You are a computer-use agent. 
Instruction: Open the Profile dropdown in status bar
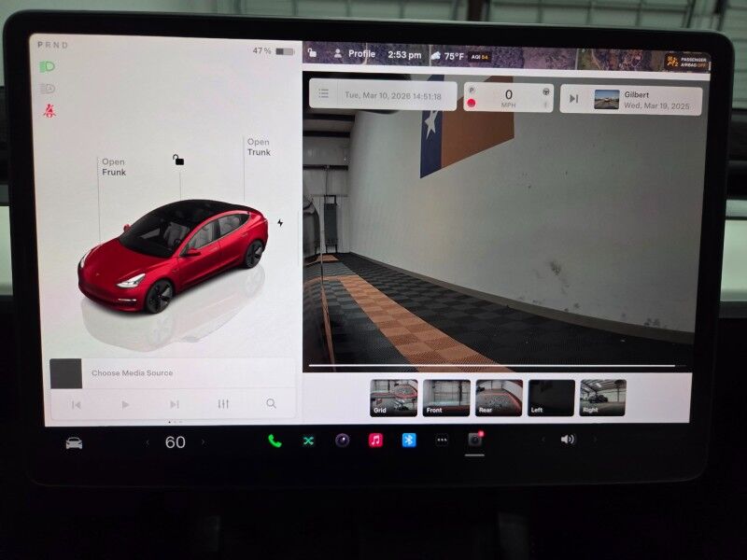pyautogui.click(x=354, y=54)
